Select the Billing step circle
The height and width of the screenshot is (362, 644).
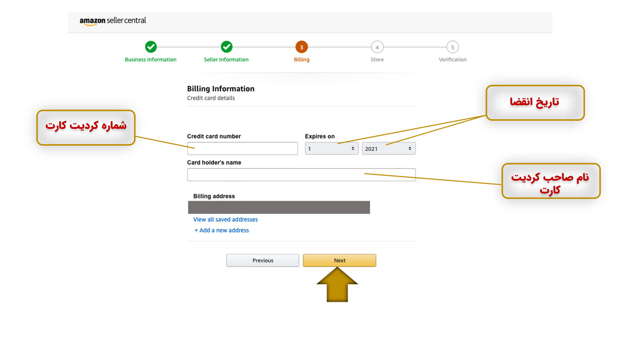(x=301, y=47)
